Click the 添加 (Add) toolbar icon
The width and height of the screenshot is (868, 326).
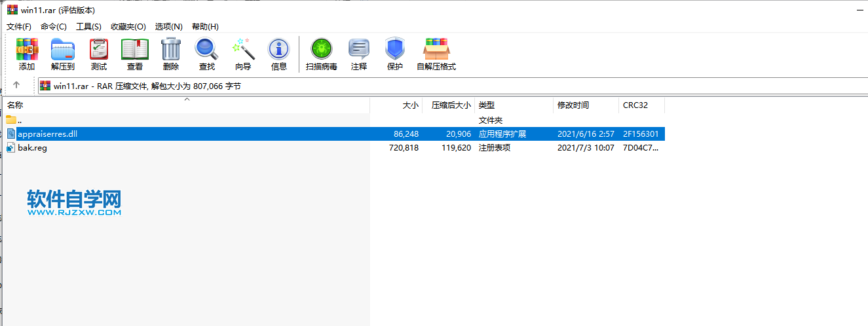pyautogui.click(x=27, y=54)
